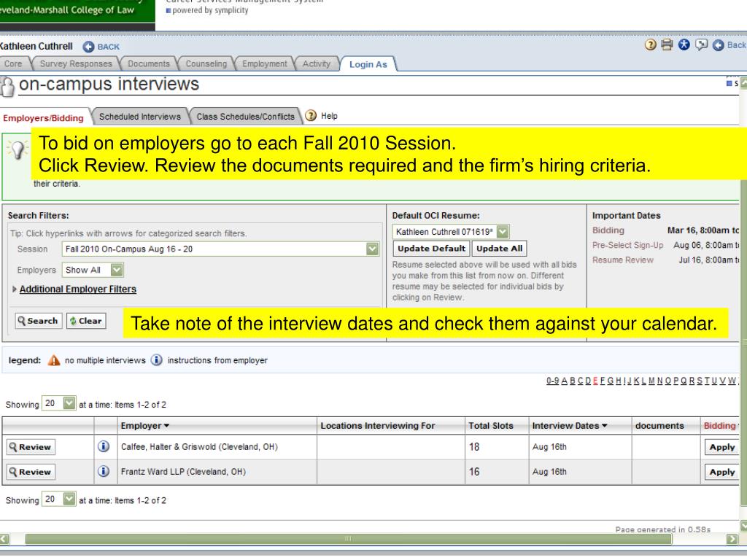Filter employers by letter C
The height and width of the screenshot is (560, 747).
pyautogui.click(x=580, y=381)
